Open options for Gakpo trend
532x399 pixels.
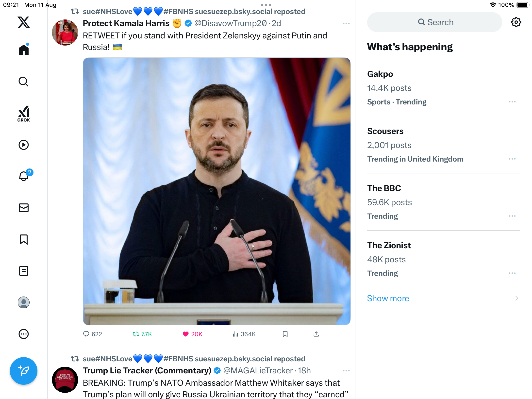point(512,102)
